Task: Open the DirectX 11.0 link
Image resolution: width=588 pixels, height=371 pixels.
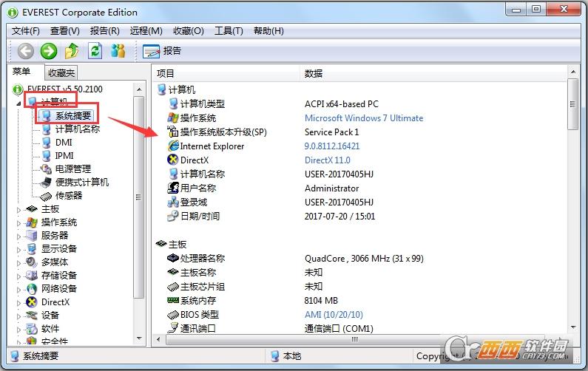Action: tap(328, 160)
